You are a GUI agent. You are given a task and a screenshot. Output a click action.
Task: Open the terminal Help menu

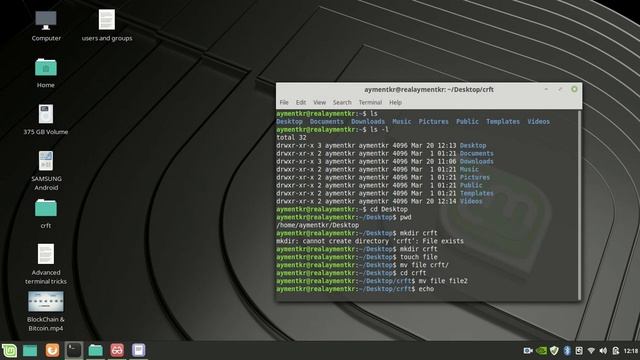pyautogui.click(x=395, y=102)
